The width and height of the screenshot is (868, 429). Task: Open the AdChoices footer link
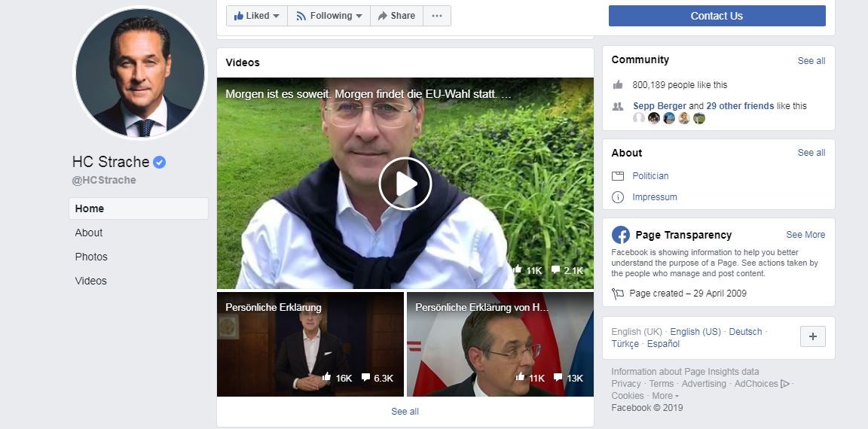pos(762,384)
